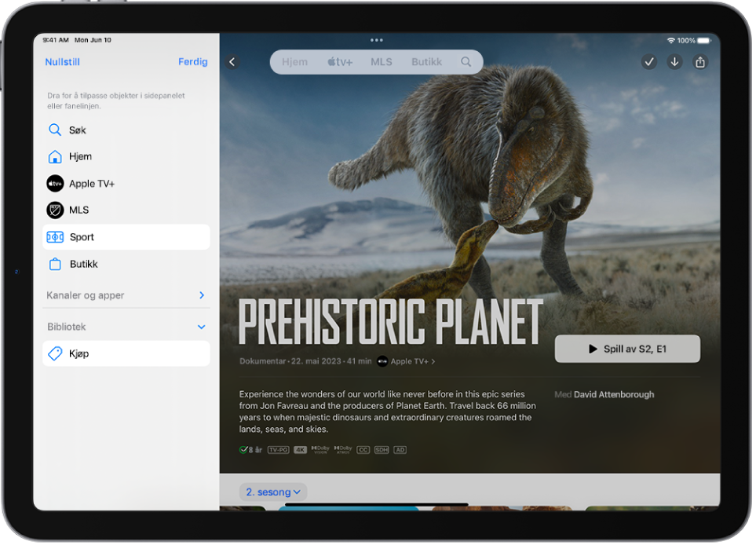Tap the Prehistoric Planet title logo

click(x=390, y=322)
